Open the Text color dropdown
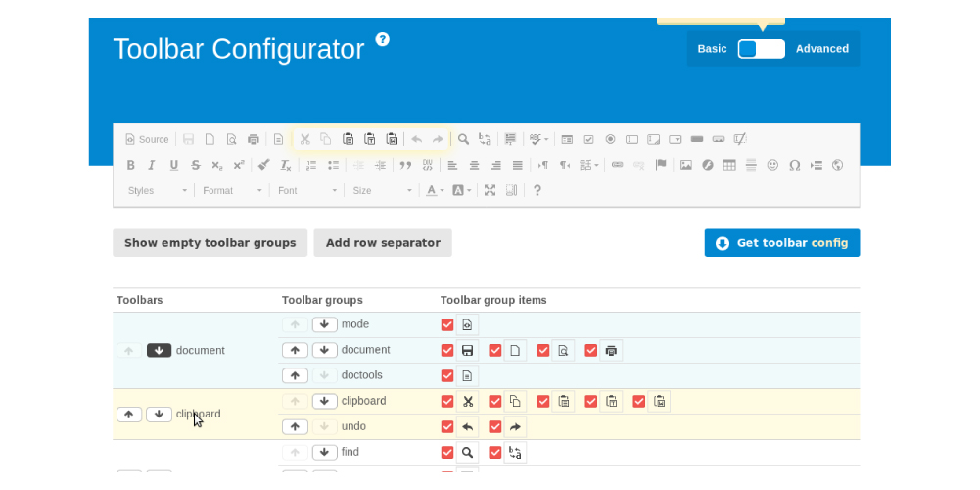The image size is (980, 490). click(x=435, y=190)
